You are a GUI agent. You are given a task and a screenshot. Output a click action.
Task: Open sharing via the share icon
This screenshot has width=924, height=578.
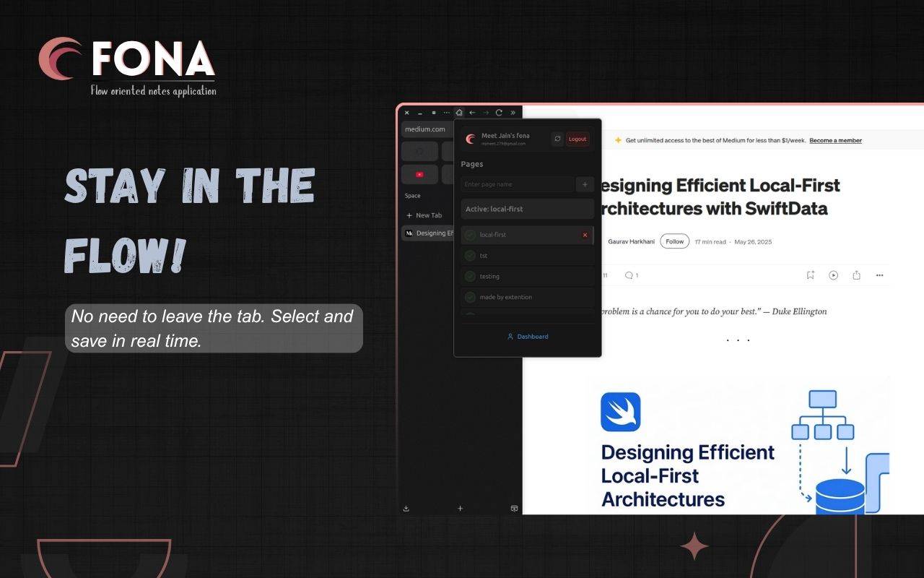coord(856,275)
